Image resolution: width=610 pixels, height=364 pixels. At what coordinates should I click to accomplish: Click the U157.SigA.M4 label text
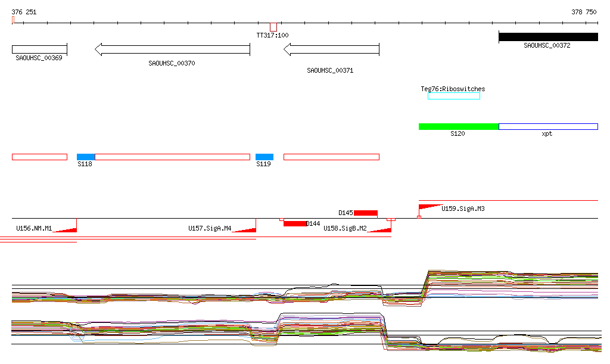click(210, 228)
